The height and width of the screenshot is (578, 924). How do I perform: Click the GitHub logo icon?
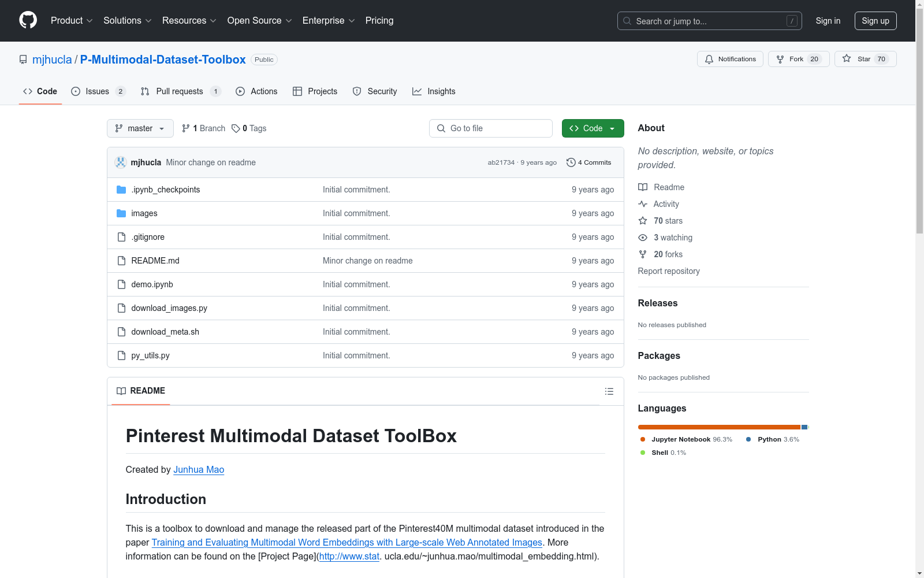[x=28, y=20]
